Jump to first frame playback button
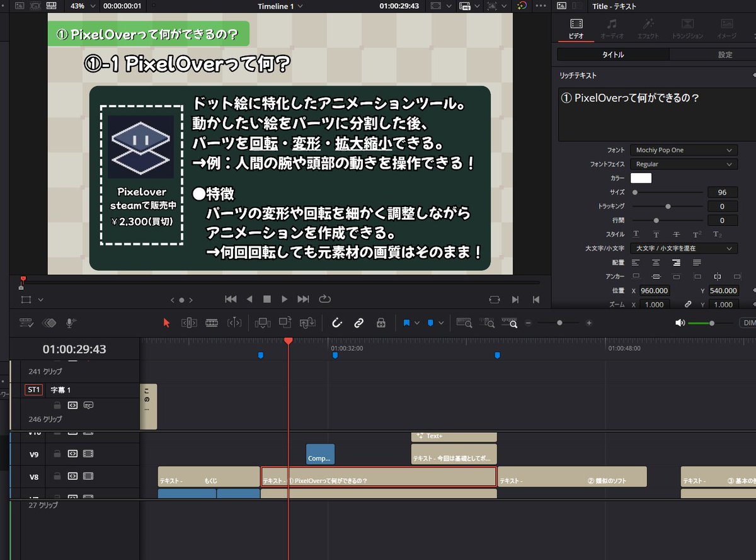 point(231,299)
